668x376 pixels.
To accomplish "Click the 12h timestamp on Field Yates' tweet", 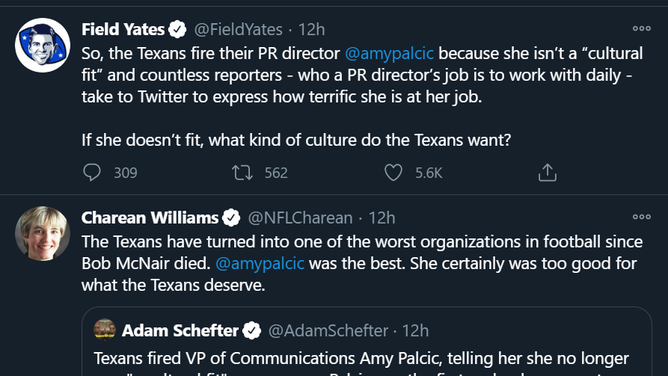I will pos(311,29).
